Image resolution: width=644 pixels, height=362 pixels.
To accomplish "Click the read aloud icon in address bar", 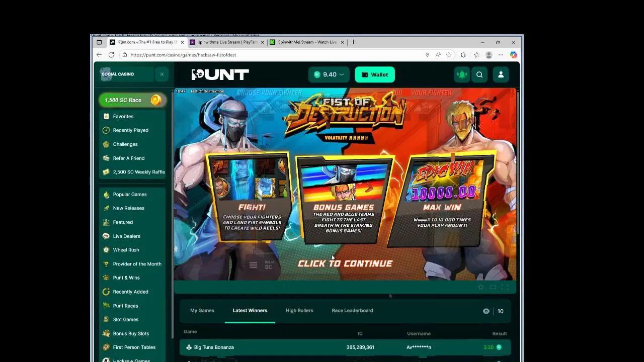I will click(x=438, y=55).
